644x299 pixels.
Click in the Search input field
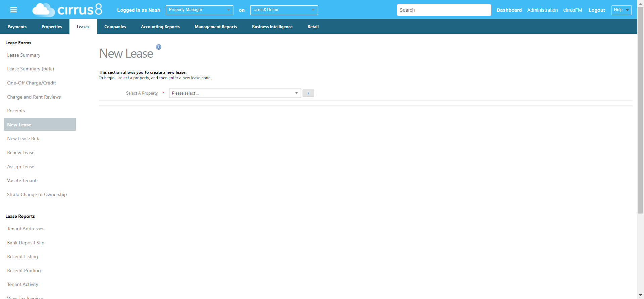(x=444, y=10)
